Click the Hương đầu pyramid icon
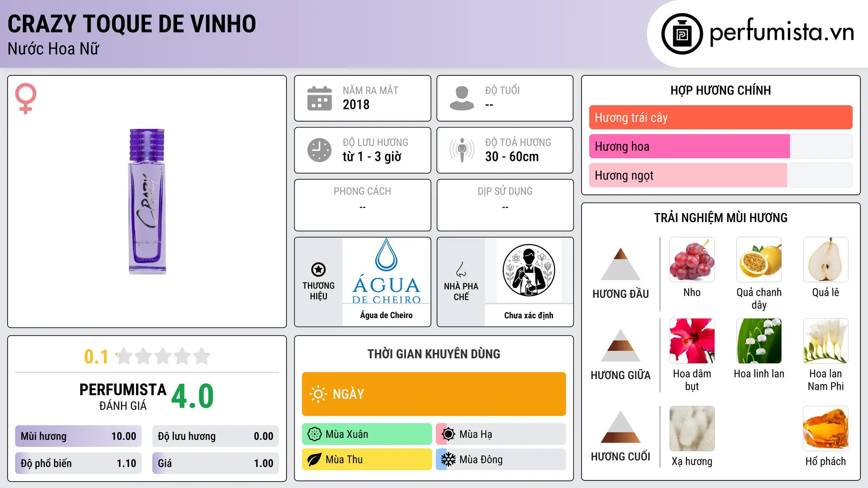The height and width of the screenshot is (488, 868). coord(621,264)
